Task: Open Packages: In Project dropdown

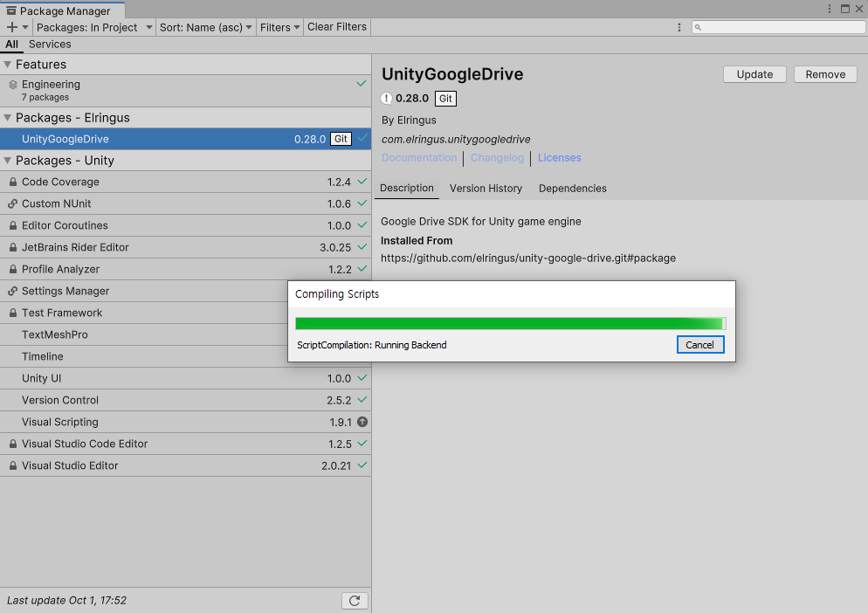Action: (x=94, y=27)
